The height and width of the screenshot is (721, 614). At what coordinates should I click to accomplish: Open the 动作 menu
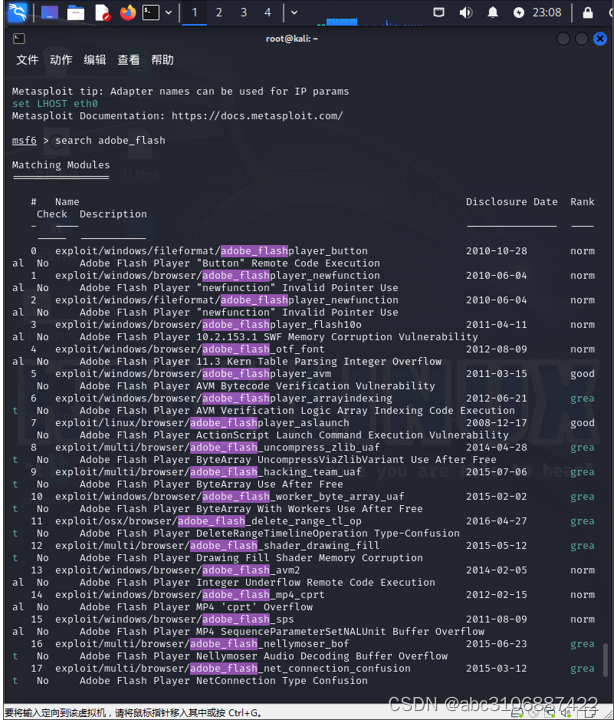tap(61, 60)
